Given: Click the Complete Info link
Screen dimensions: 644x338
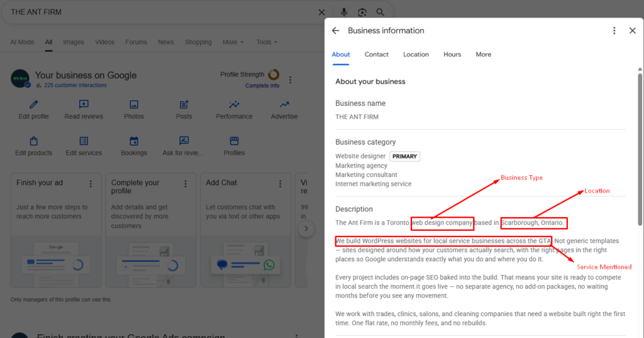Looking at the screenshot, I should [262, 86].
